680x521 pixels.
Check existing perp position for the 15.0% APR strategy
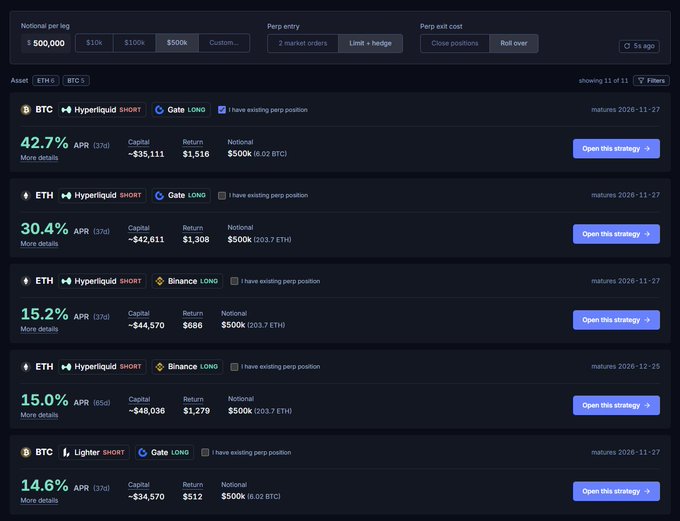click(234, 367)
